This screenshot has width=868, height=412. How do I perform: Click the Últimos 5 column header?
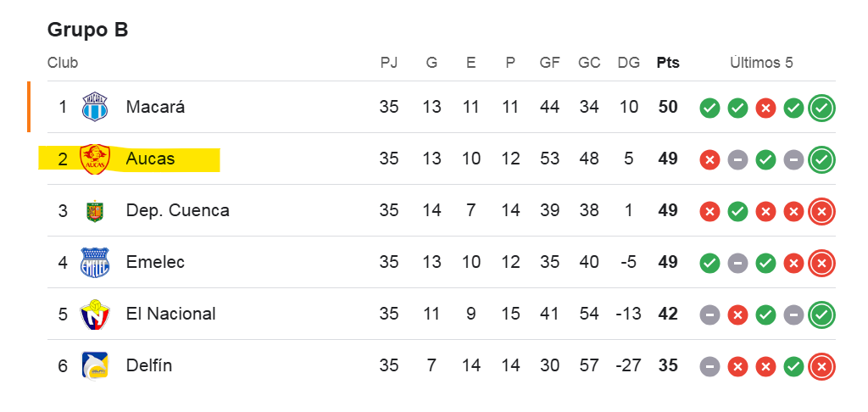point(761,63)
